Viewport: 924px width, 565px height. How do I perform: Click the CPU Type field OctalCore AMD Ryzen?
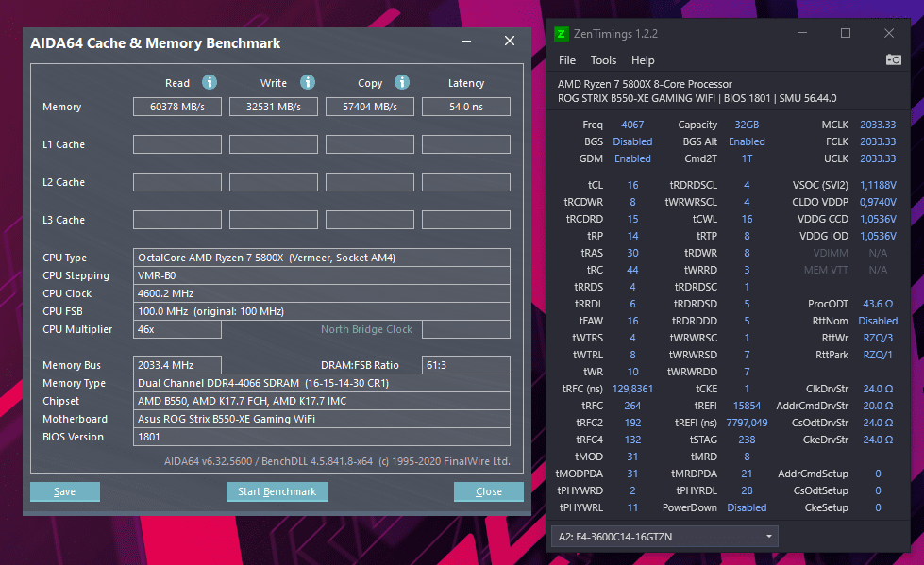[x=322, y=258]
